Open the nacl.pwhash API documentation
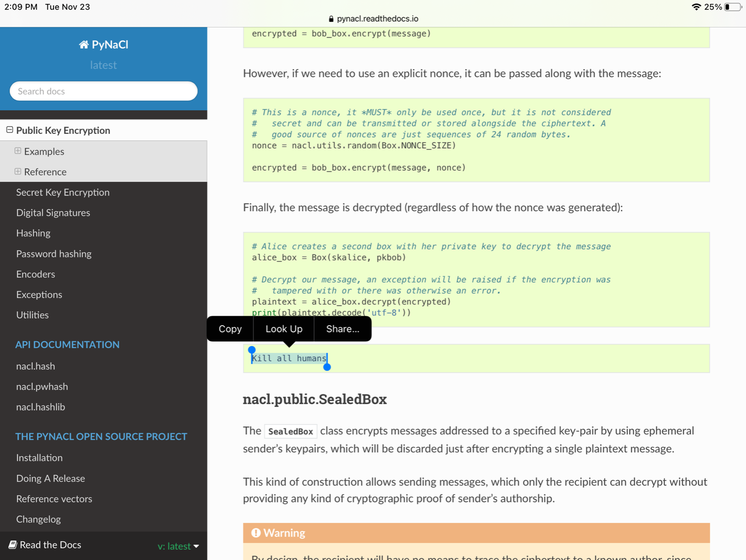 point(42,386)
